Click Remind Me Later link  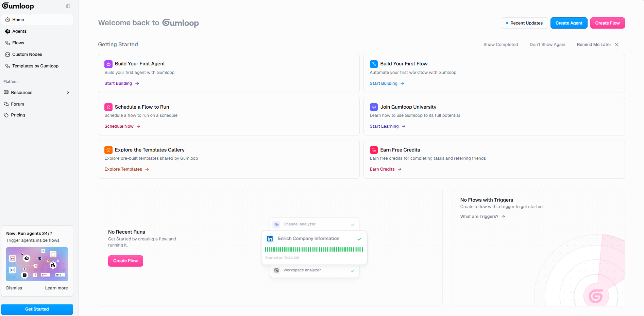click(x=594, y=45)
